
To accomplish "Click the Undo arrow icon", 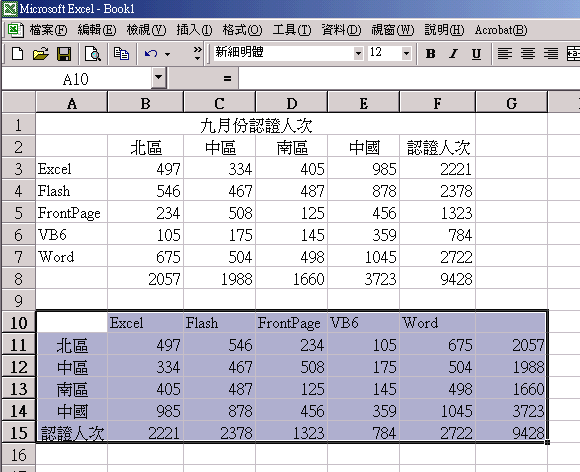I will tap(151, 54).
